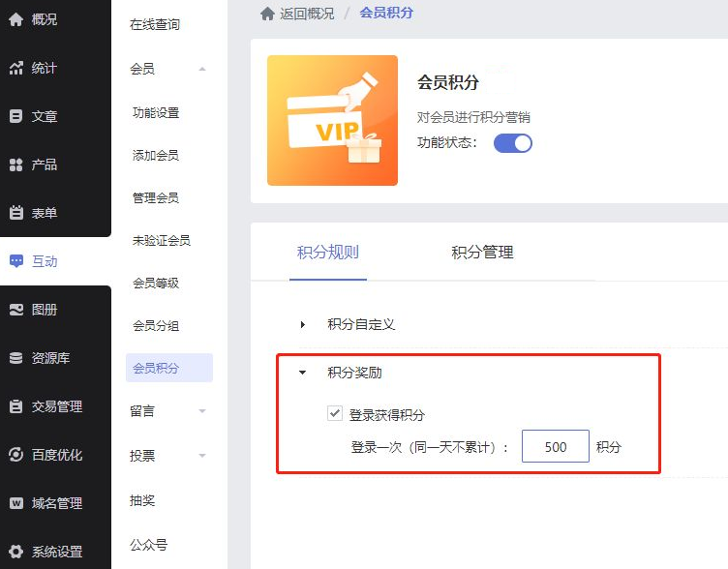The height and width of the screenshot is (569, 728).
Task: Switch to the 积分规则 tab
Action: click(328, 252)
